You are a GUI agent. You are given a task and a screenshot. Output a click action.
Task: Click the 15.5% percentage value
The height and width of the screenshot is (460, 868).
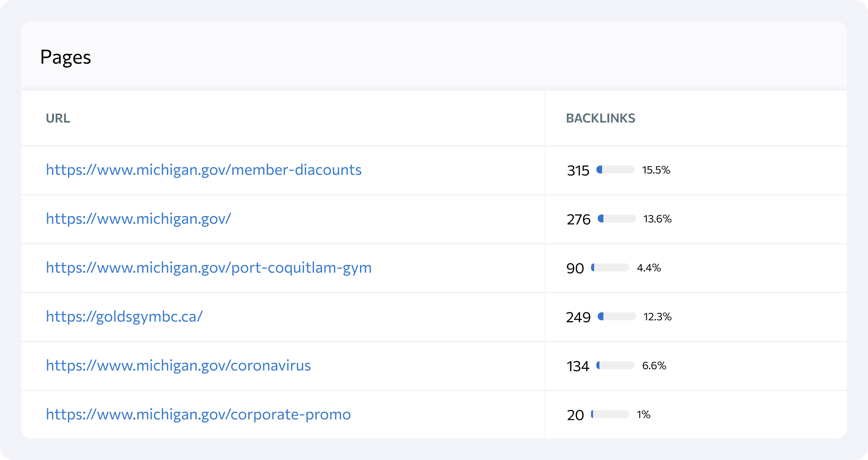(656, 170)
